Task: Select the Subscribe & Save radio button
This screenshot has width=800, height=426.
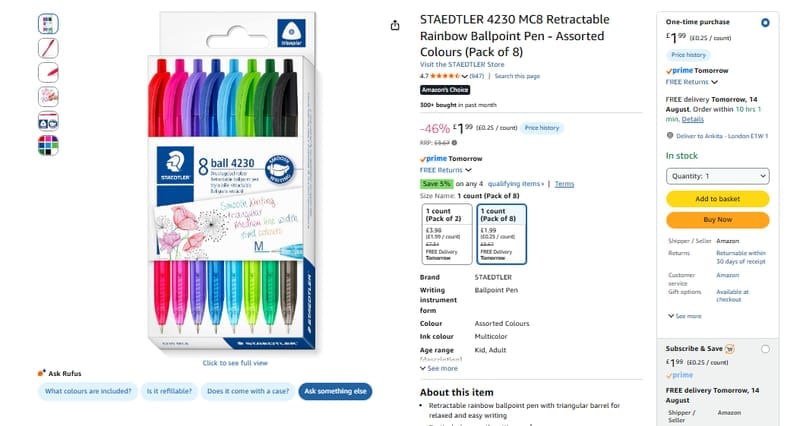Action: [765, 349]
